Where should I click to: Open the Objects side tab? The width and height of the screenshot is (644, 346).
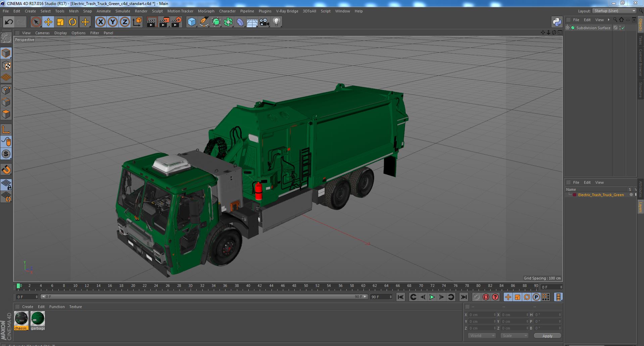point(641,25)
